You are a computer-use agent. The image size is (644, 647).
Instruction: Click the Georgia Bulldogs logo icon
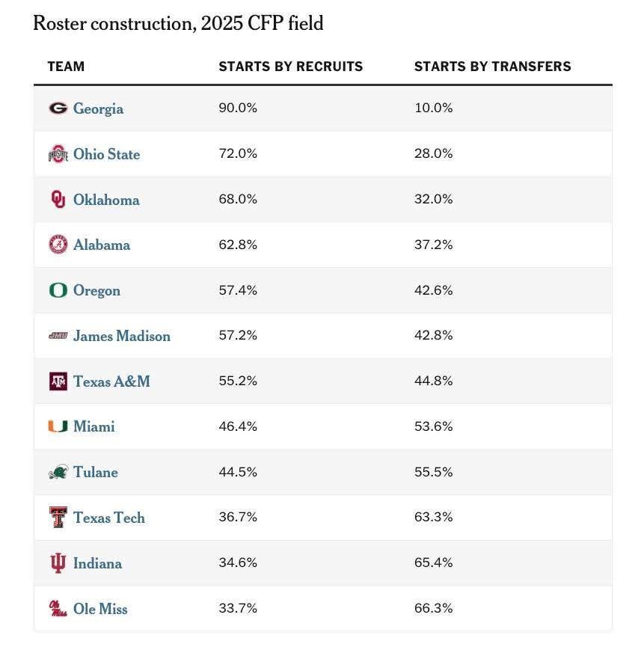tap(58, 108)
